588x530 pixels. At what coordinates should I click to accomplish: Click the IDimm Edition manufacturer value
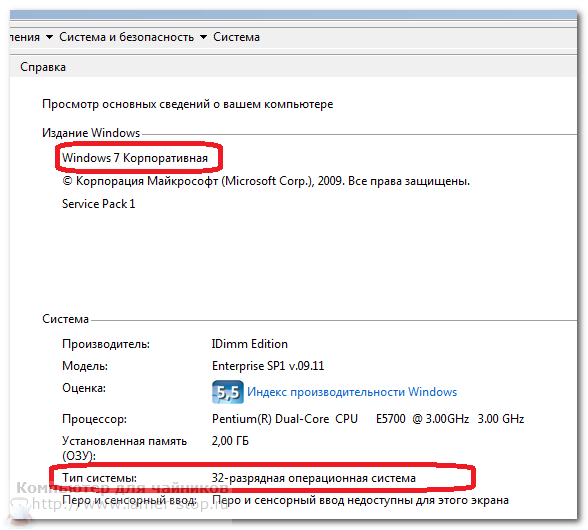(x=250, y=344)
